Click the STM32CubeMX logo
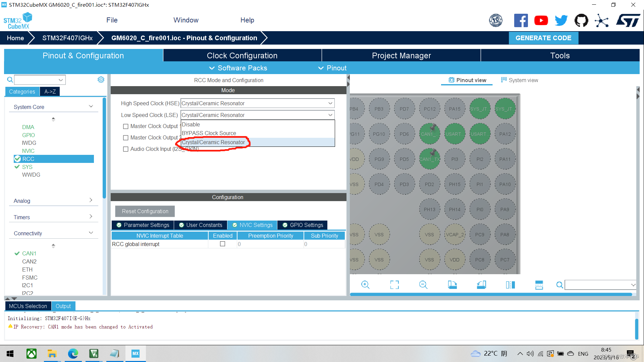The image size is (644, 362). click(x=18, y=21)
